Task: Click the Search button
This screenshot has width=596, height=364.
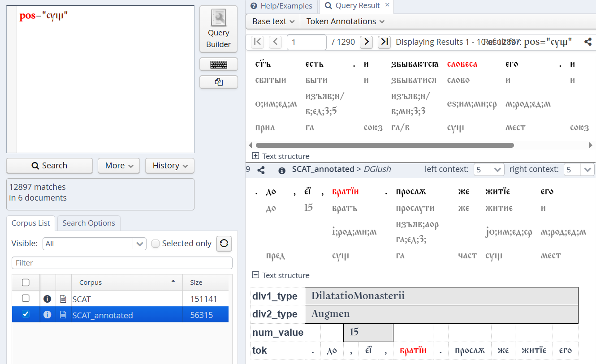Action: (x=49, y=166)
